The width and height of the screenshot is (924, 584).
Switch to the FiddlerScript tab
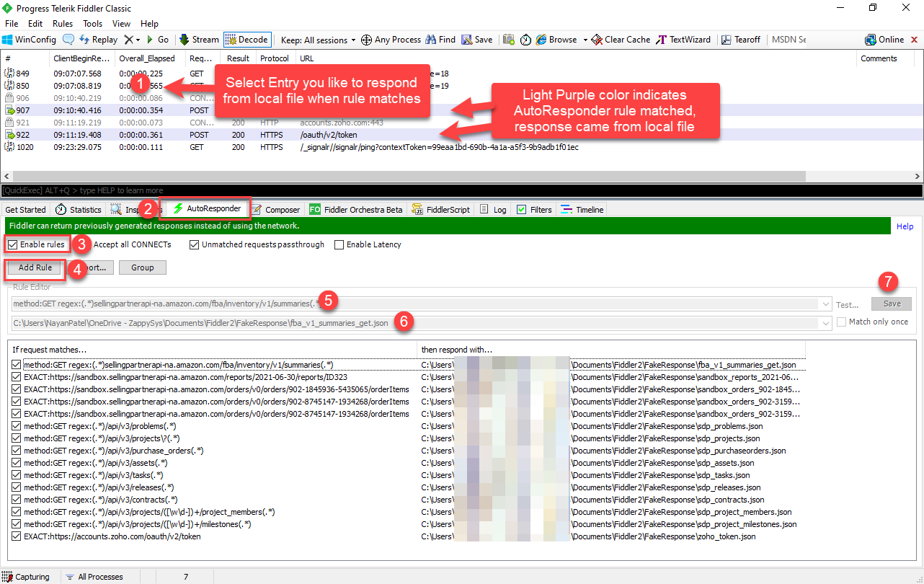(441, 210)
